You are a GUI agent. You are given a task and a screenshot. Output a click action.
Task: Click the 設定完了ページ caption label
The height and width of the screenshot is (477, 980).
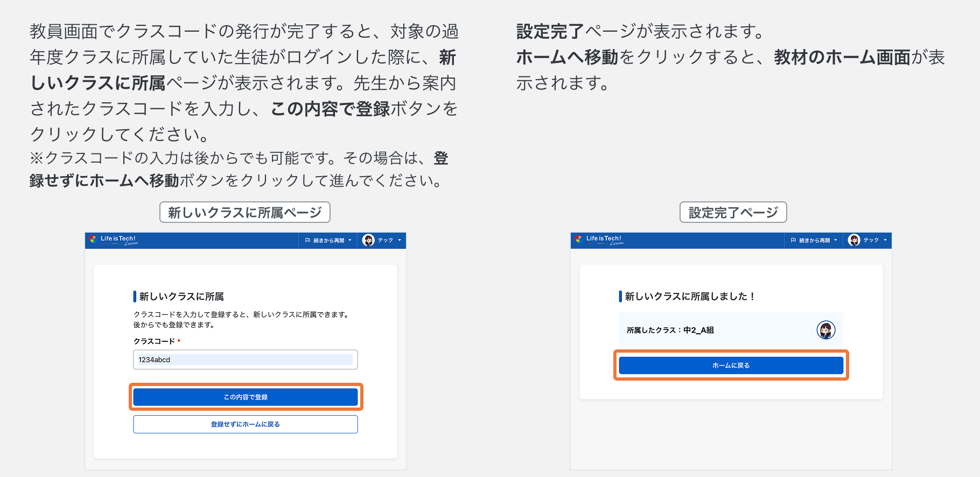733,212
